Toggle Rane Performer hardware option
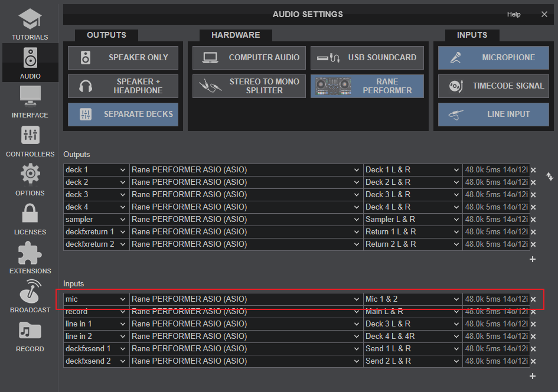This screenshot has width=558, height=392. [x=367, y=86]
